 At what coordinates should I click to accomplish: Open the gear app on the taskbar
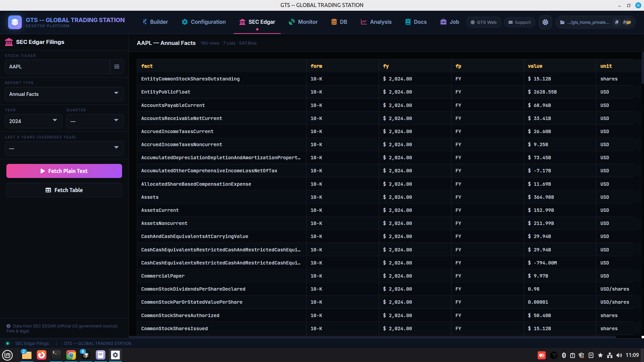115,355
